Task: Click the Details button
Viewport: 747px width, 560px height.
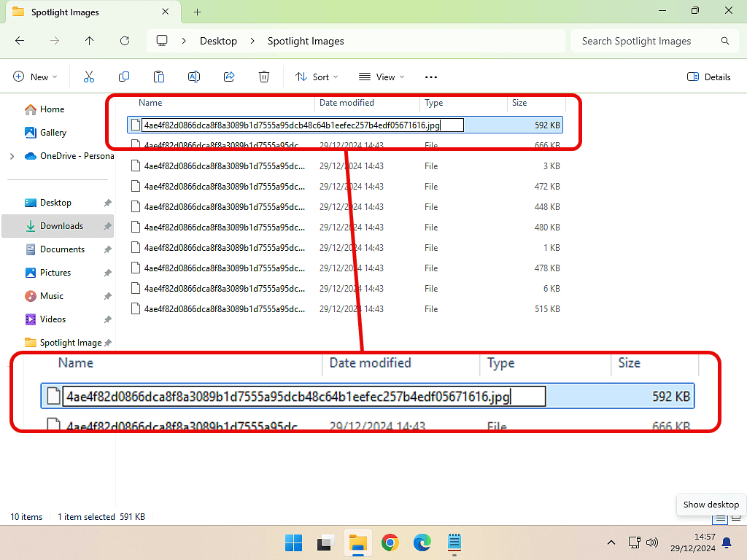Action: [708, 77]
